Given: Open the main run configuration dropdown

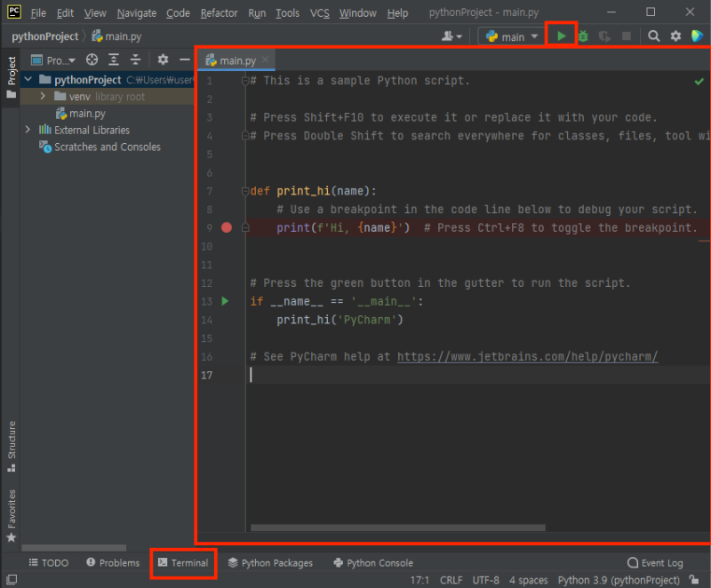Looking at the screenshot, I should point(512,36).
